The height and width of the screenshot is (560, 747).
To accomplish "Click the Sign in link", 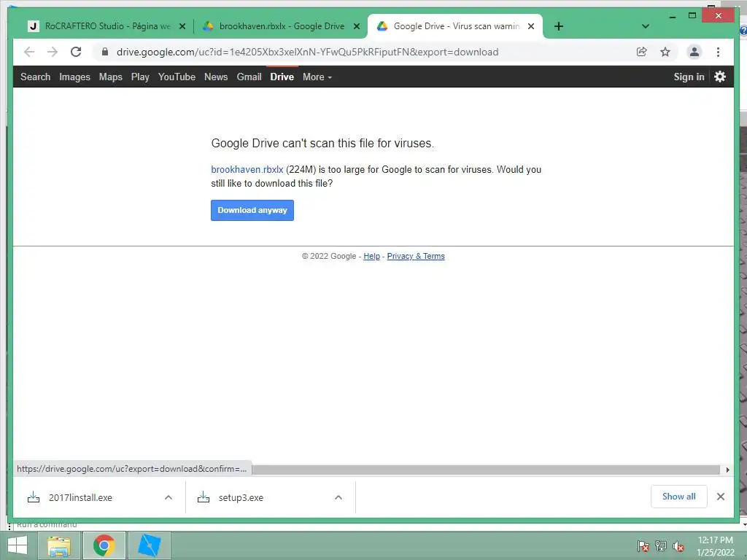I will point(689,77).
